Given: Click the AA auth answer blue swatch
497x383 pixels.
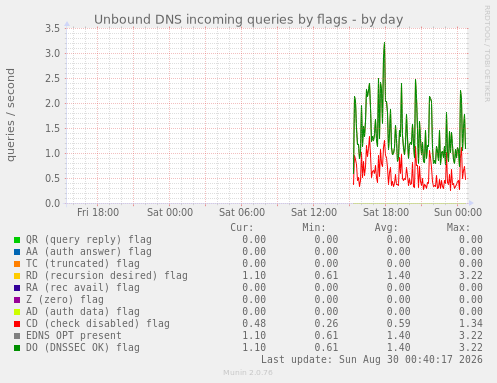Looking at the screenshot, I should coord(17,252).
